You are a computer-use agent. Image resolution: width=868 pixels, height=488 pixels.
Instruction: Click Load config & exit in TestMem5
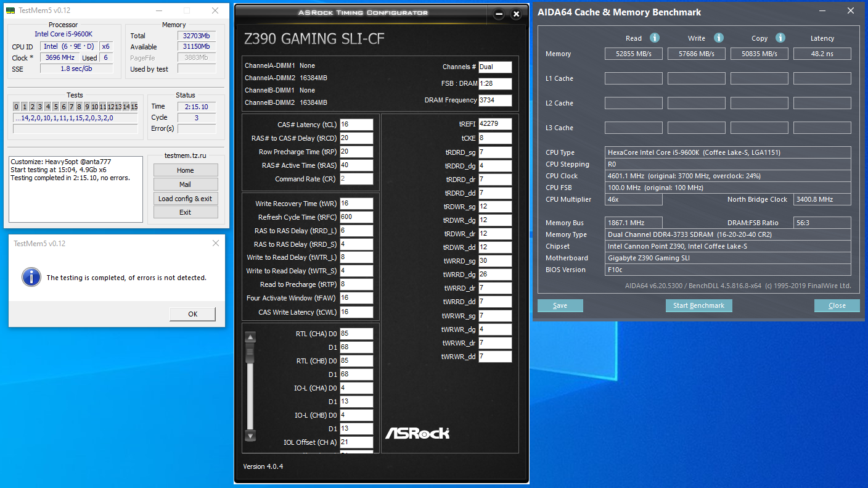(x=186, y=199)
